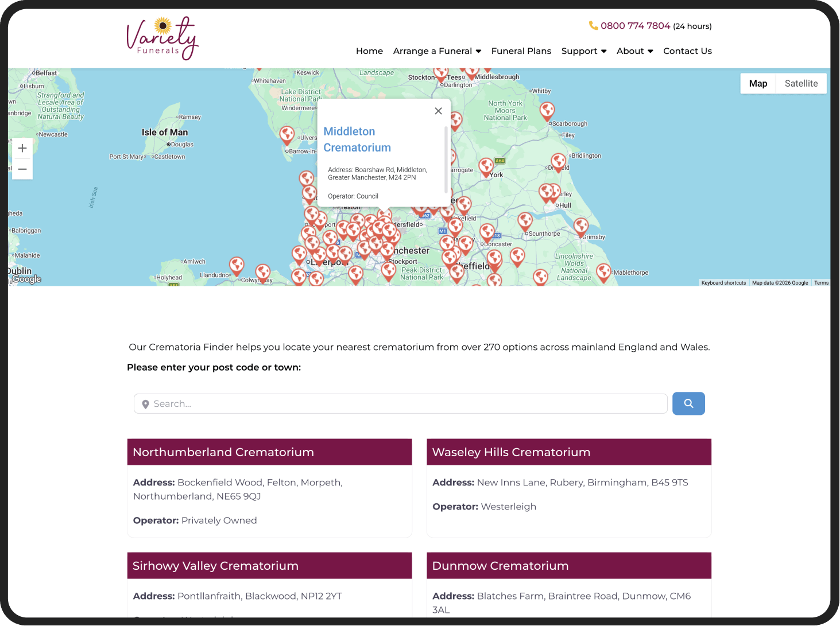
Task: Select the map marker near Mablethorpe
Action: [x=603, y=273]
